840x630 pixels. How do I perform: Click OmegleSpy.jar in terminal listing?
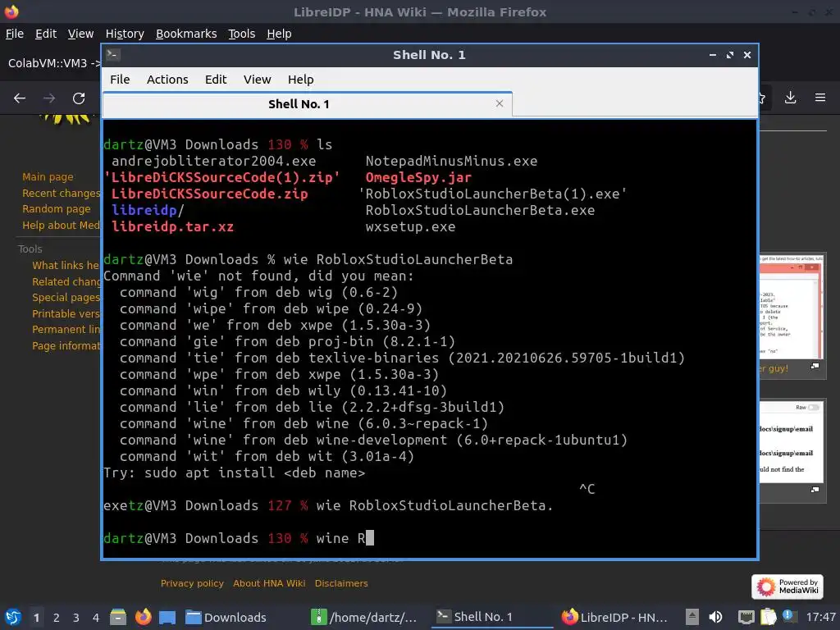[x=418, y=177]
